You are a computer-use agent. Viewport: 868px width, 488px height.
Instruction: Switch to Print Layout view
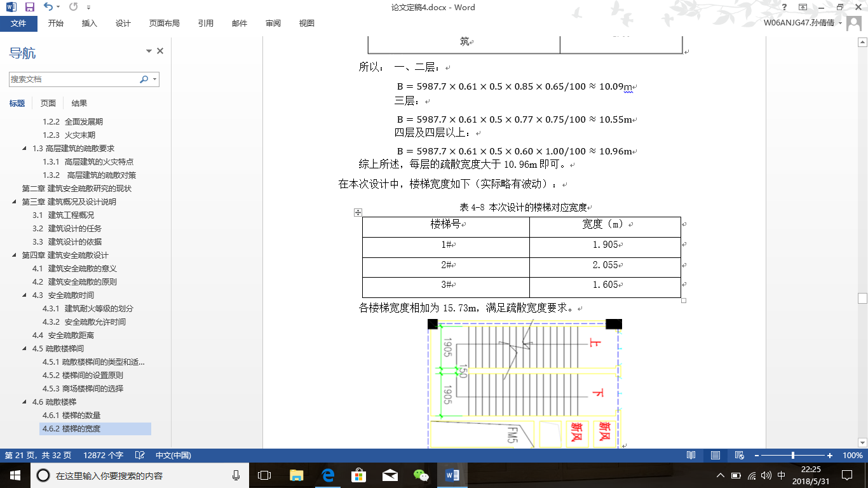pyautogui.click(x=715, y=456)
